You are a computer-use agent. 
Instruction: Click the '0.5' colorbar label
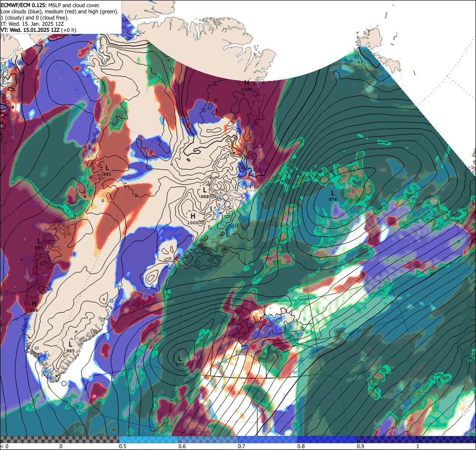(123, 446)
